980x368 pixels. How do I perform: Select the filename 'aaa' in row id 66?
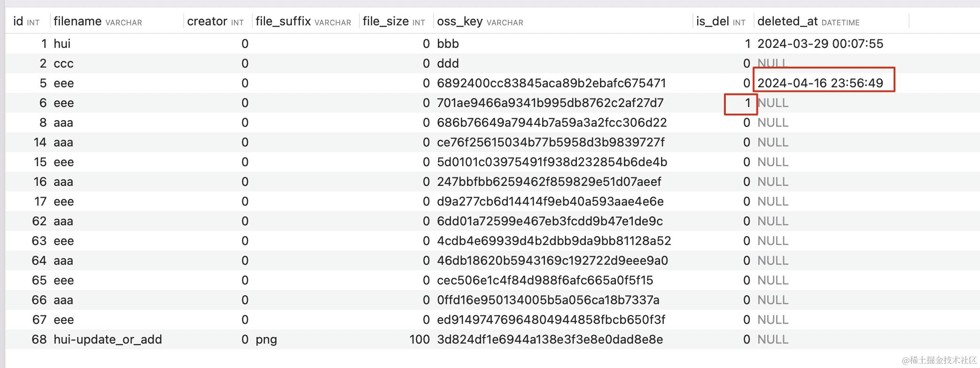tap(63, 300)
